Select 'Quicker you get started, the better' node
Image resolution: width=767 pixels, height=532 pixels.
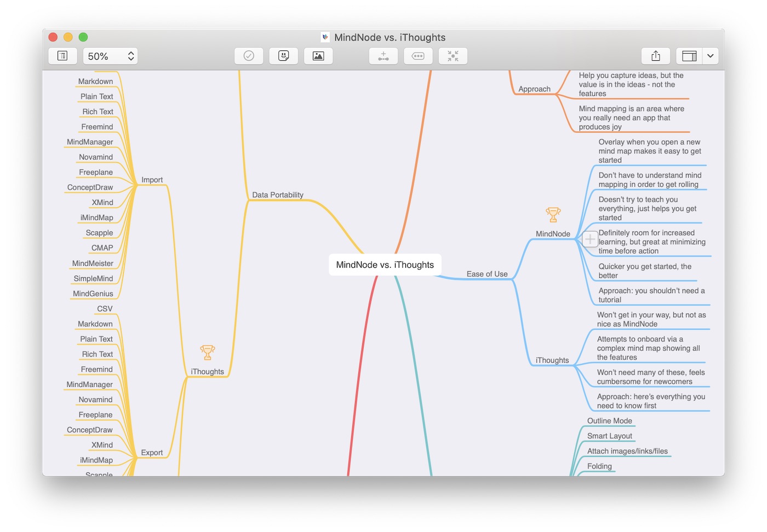pyautogui.click(x=645, y=271)
